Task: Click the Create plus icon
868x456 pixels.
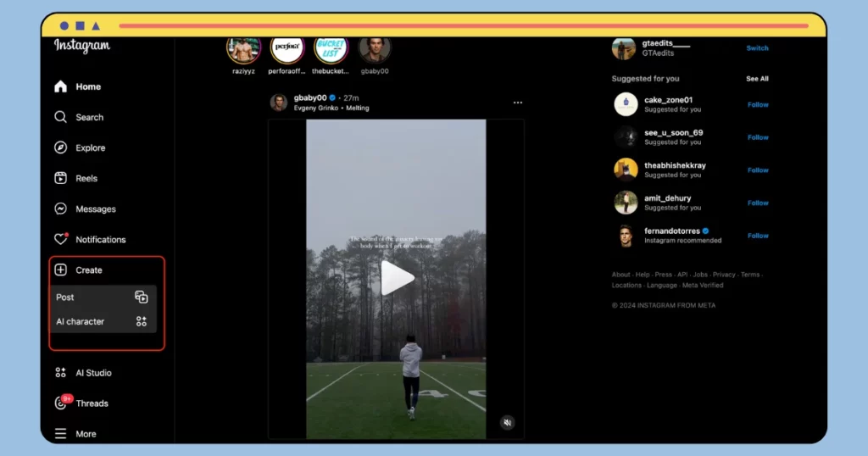Action: (60, 270)
